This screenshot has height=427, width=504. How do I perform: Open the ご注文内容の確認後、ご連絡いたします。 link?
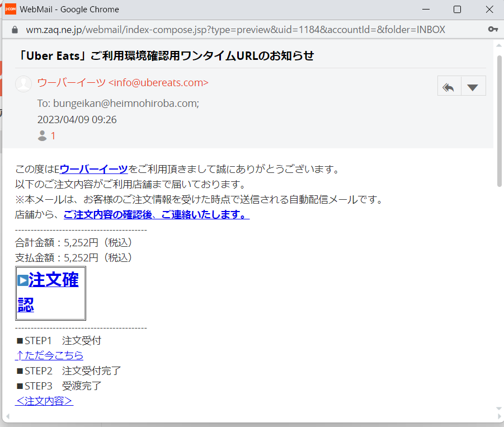[x=157, y=214]
